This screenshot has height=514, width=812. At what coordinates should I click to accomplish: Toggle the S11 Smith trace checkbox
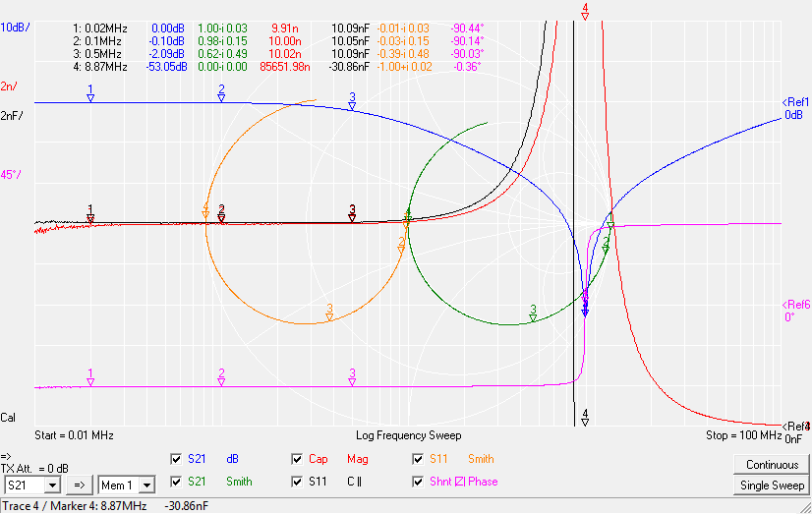click(418, 459)
